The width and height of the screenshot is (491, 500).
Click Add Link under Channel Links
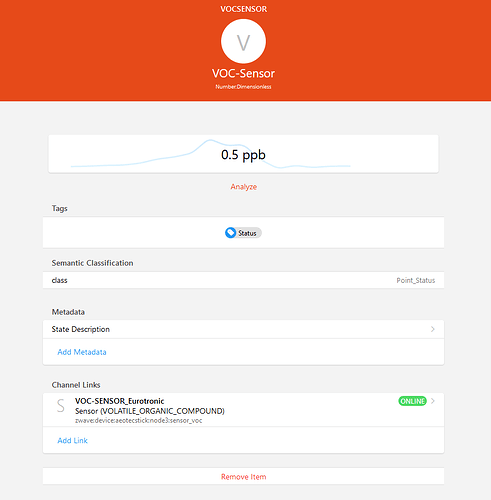tap(72, 440)
